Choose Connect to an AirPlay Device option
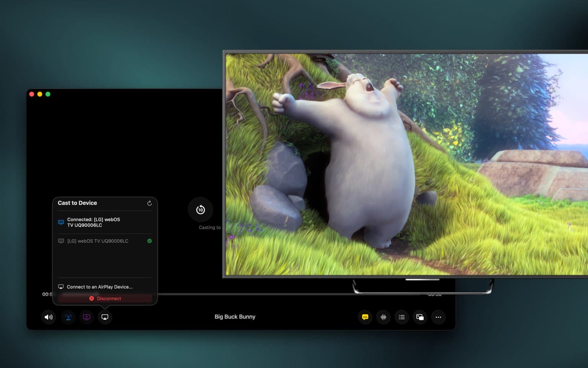This screenshot has height=368, width=588. point(99,287)
